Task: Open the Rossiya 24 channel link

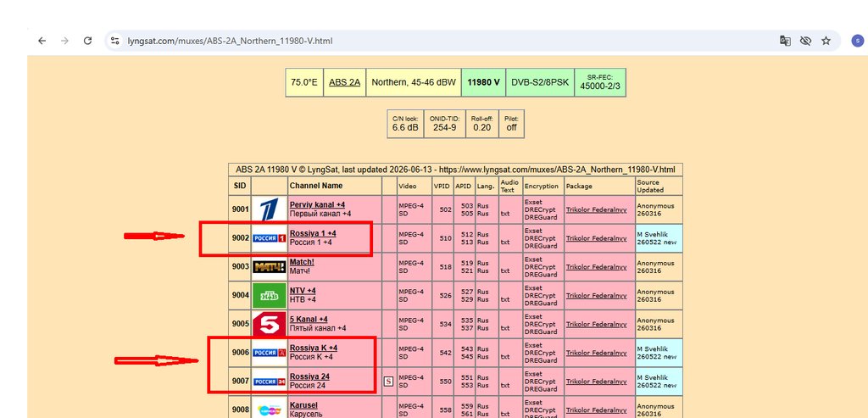Action: pyautogui.click(x=309, y=377)
